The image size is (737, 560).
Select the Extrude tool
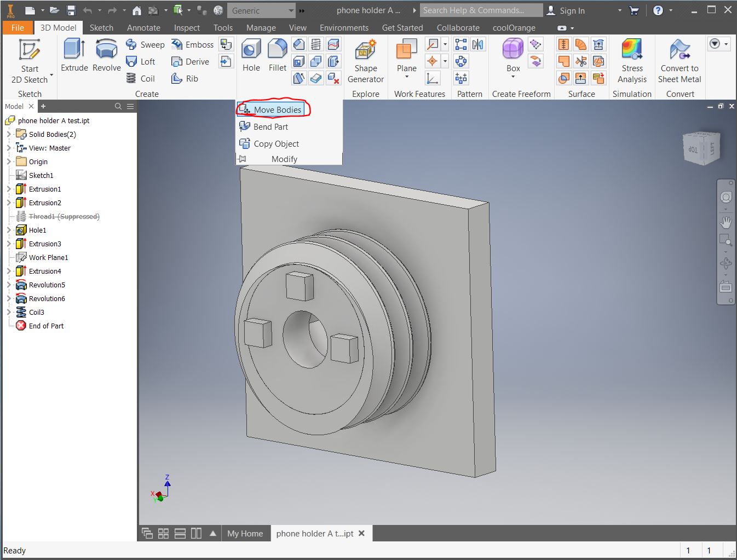74,55
